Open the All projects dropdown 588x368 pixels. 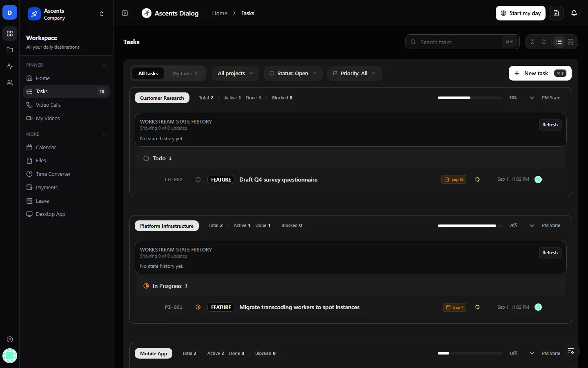click(236, 74)
